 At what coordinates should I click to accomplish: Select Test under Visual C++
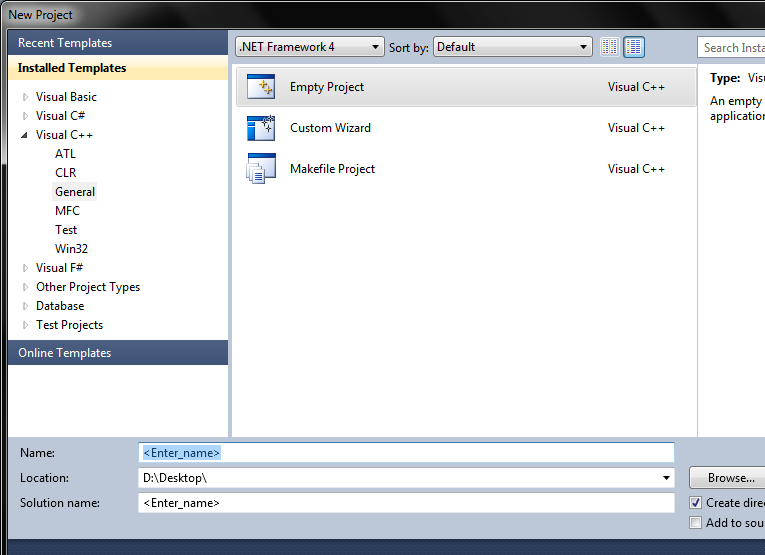point(66,230)
